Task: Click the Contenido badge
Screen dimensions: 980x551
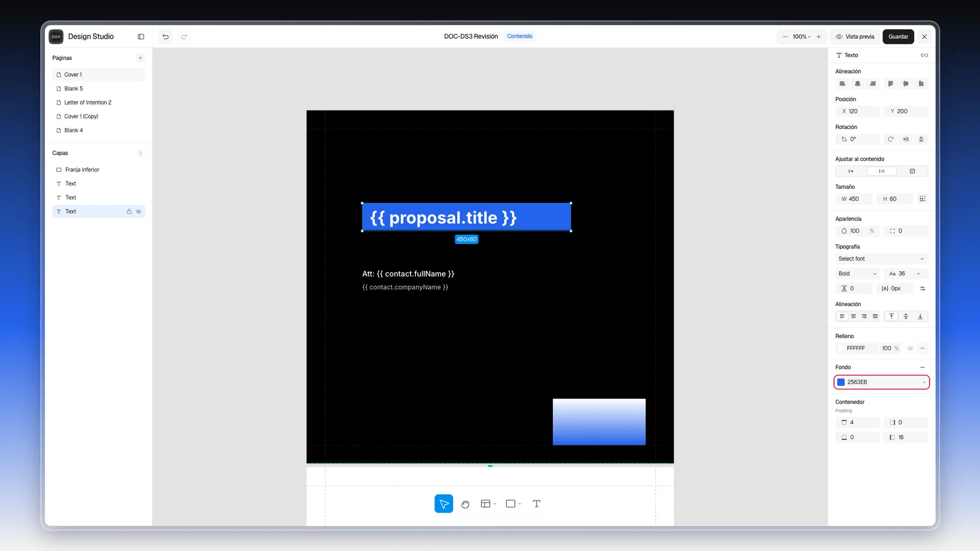Action: click(520, 36)
